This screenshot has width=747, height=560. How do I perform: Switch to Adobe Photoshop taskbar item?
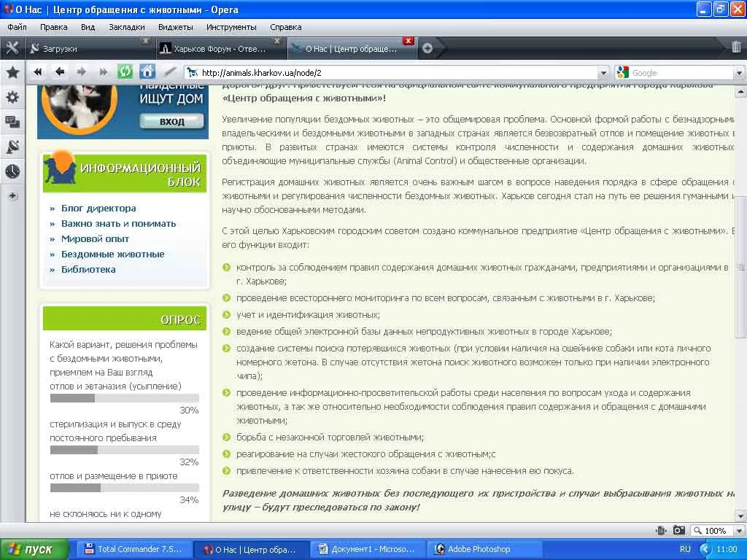(484, 549)
